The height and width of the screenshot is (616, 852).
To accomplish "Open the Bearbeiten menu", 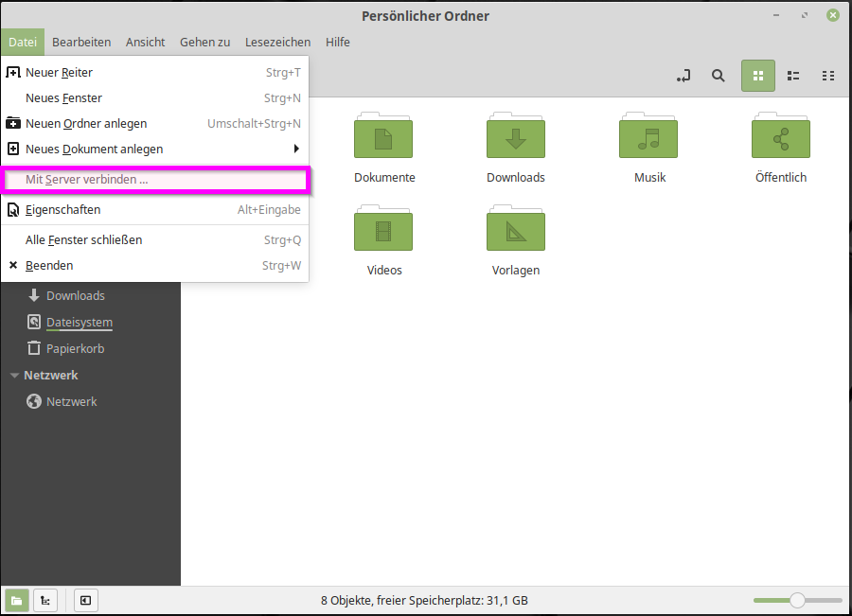I will click(x=81, y=43).
